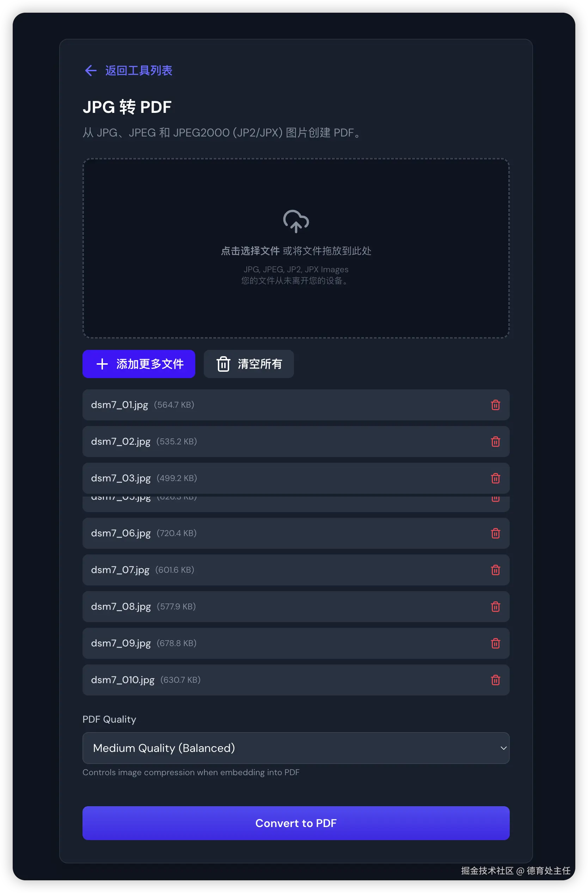The height and width of the screenshot is (893, 588).
Task: Remove dsm7_08.jpg with its trash icon
Action: point(495,607)
